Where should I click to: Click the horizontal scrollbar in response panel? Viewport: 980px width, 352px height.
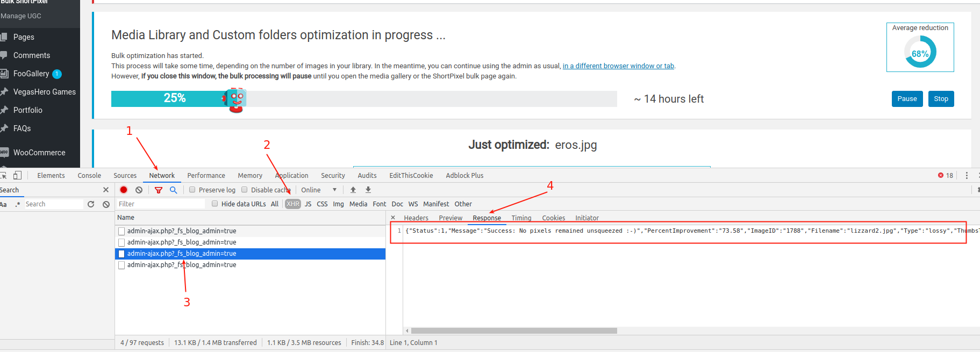pyautogui.click(x=513, y=331)
